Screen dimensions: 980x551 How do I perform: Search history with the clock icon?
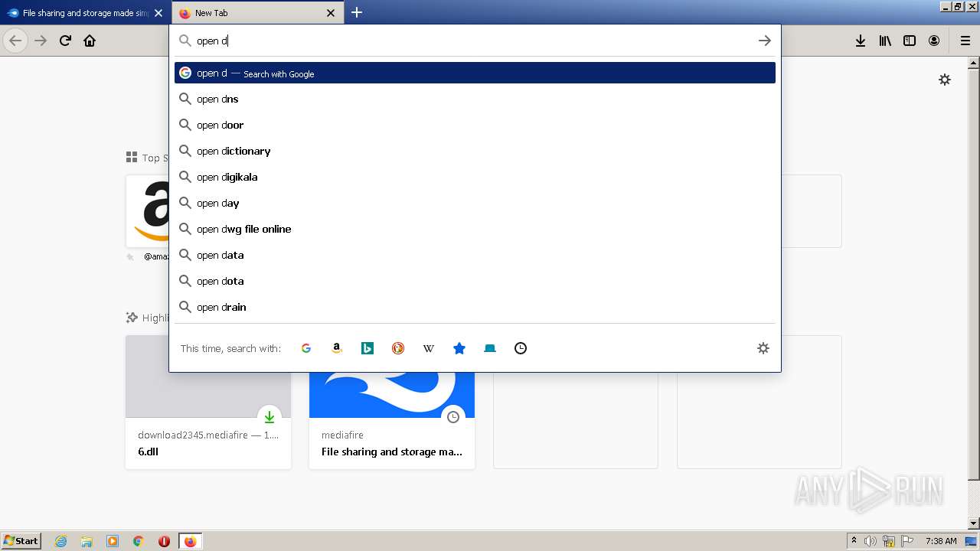(x=521, y=348)
